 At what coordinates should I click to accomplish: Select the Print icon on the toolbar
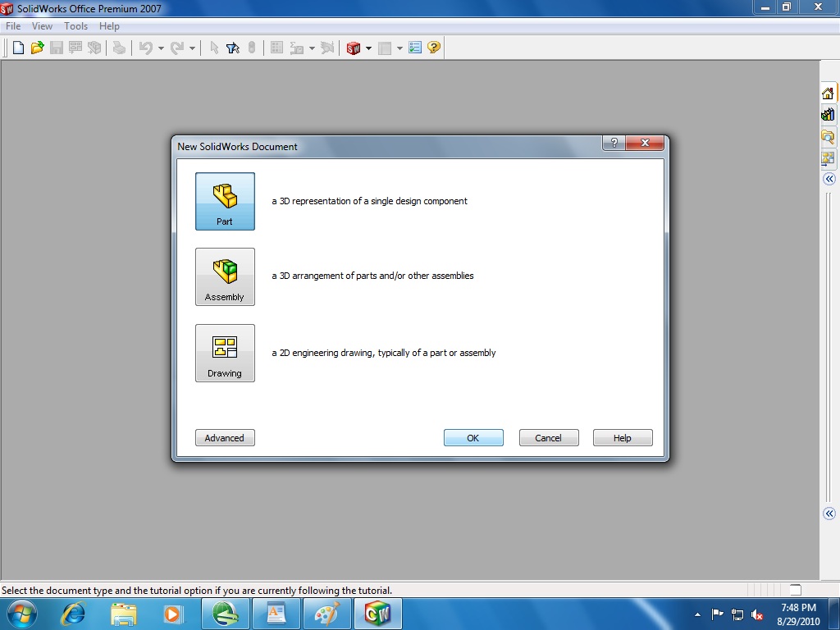[x=119, y=48]
